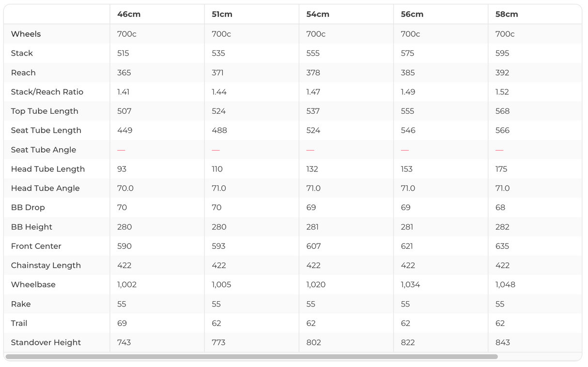Click the Front Center row label
Viewport: 588px width, 367px height.
(x=36, y=246)
